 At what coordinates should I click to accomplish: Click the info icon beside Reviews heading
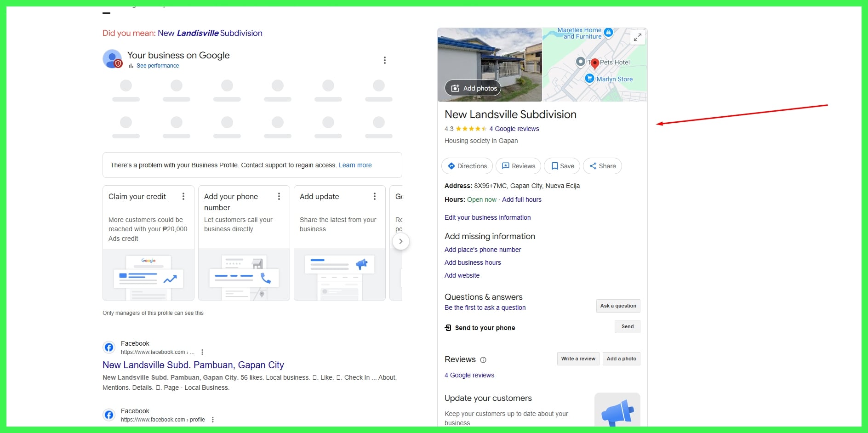click(x=483, y=360)
